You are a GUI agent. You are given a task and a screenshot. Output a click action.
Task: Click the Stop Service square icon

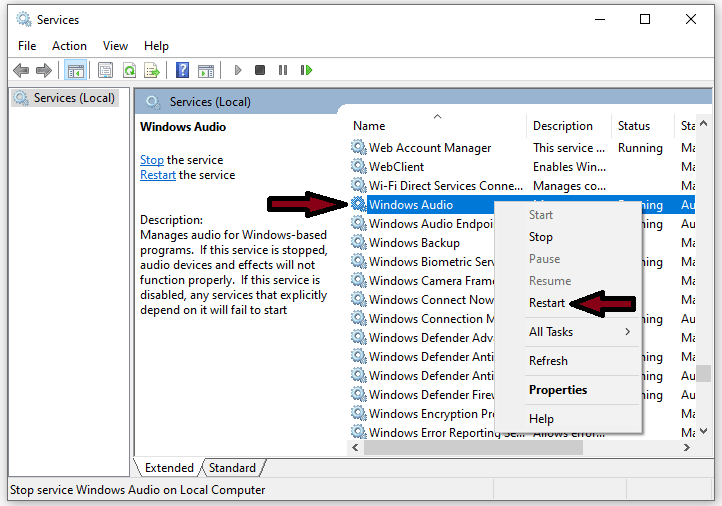coord(260,70)
